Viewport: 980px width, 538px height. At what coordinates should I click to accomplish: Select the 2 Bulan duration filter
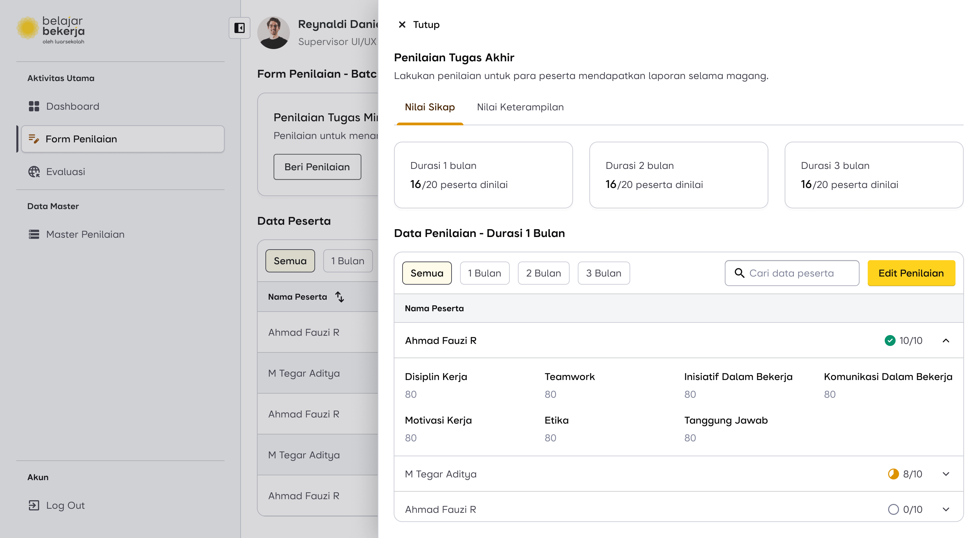tap(543, 273)
